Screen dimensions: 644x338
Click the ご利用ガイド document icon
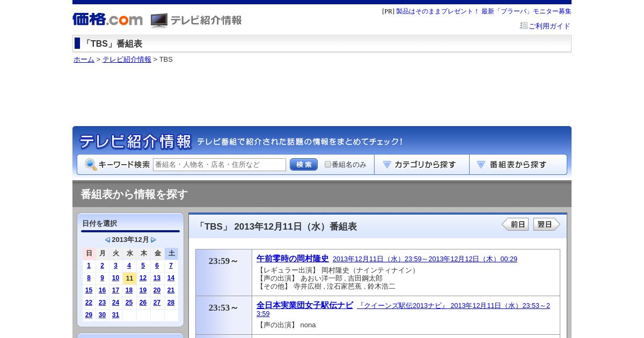[524, 26]
